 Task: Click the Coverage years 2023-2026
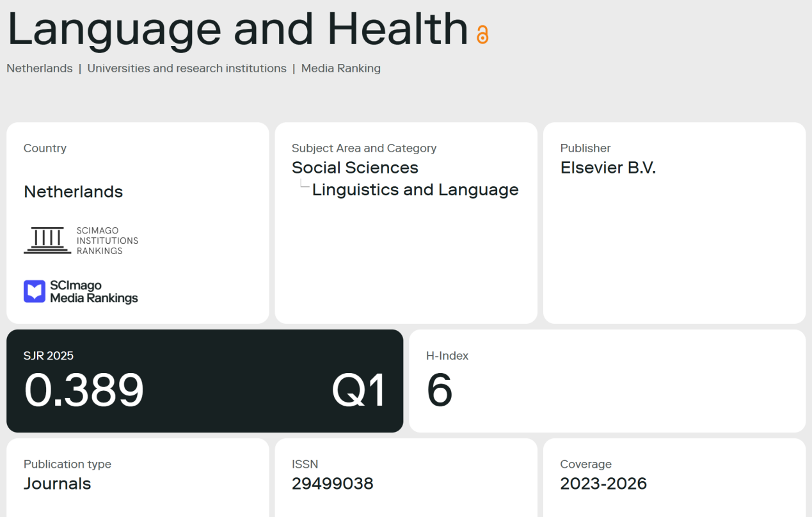(x=603, y=484)
